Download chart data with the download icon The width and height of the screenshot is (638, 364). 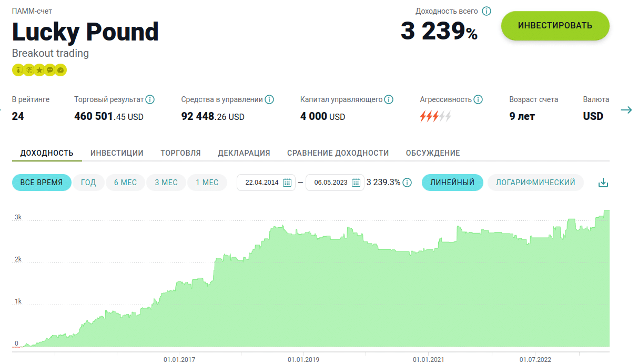(603, 183)
